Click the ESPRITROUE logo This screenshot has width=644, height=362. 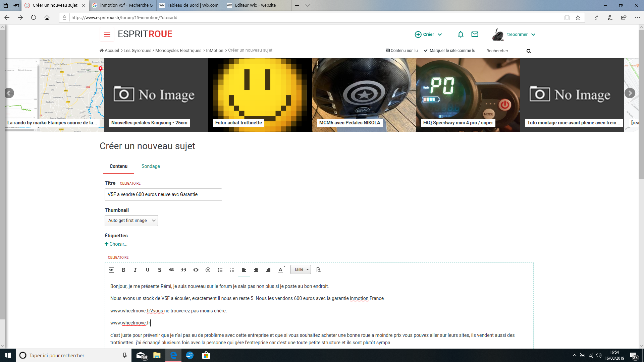[x=145, y=34]
